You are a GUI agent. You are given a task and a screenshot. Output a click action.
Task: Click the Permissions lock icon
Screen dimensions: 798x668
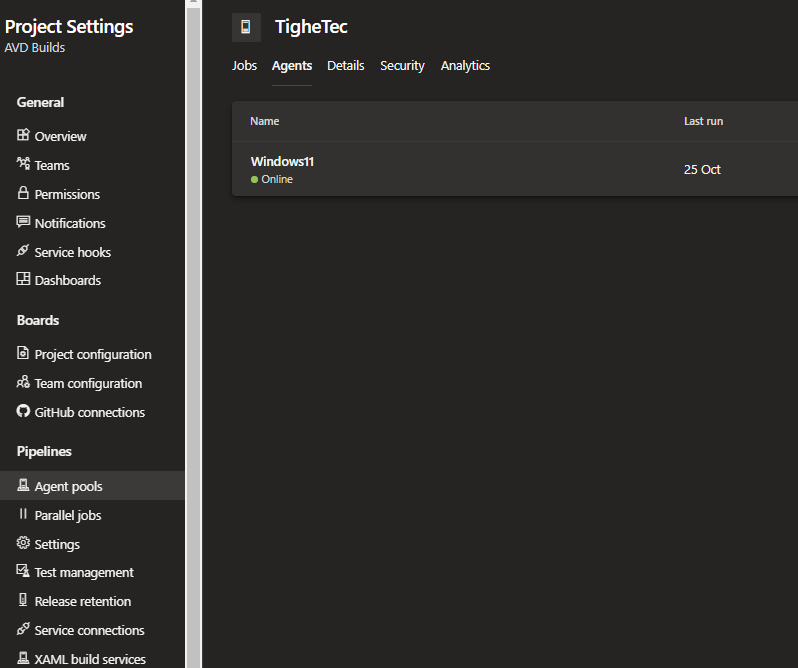pos(23,194)
